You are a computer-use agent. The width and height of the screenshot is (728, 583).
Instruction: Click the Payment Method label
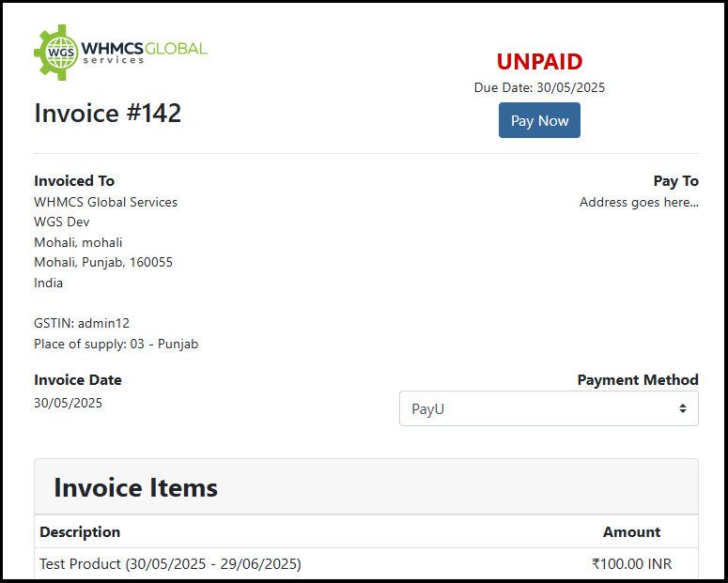(x=637, y=379)
